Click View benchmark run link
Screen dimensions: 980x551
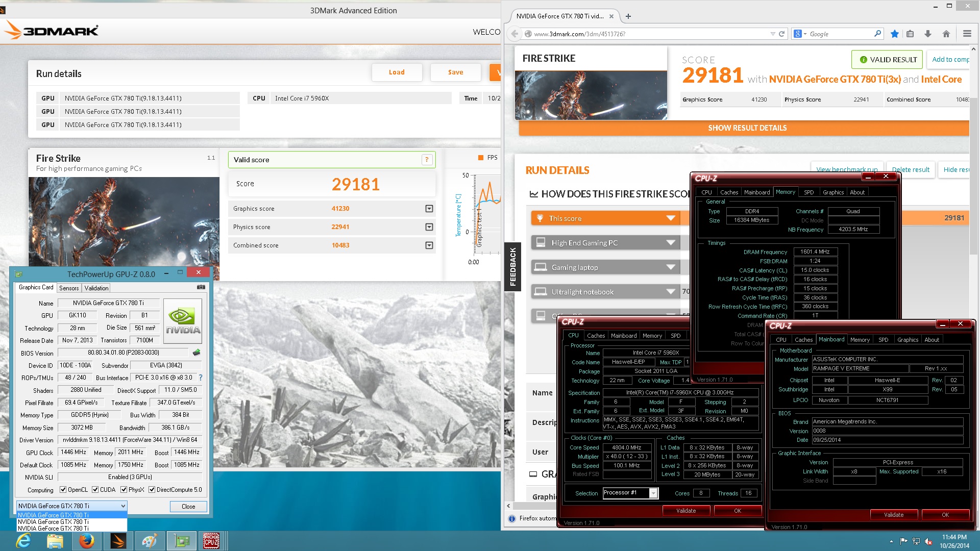tap(847, 169)
